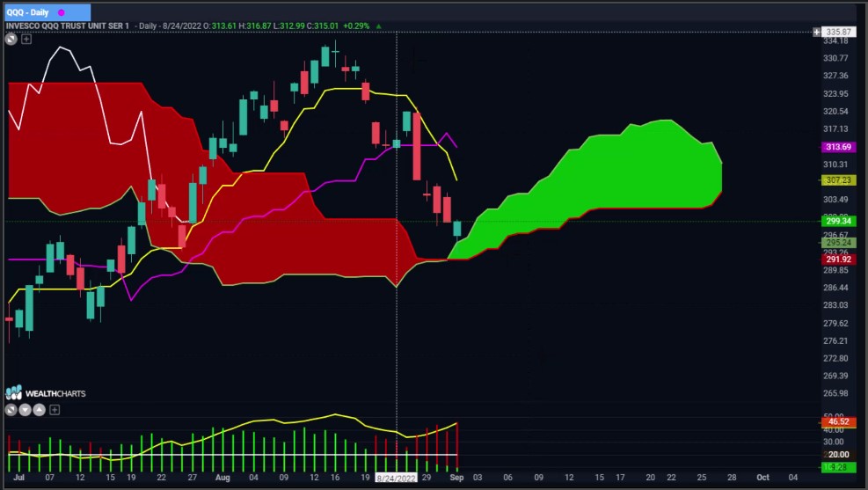This screenshot has height=490, width=868.
Task: Click crosshair price label 335.87
Action: pos(838,33)
